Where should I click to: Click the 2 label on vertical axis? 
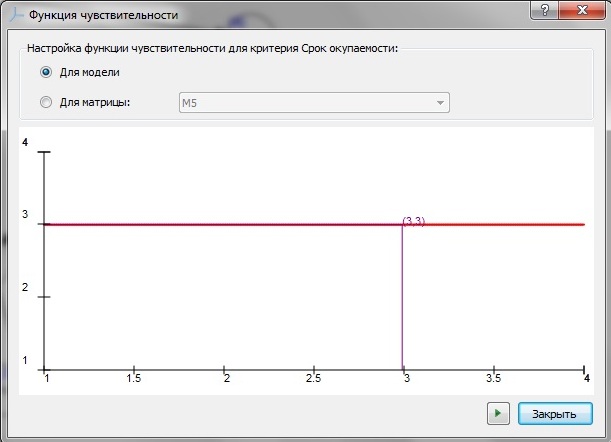click(x=25, y=287)
